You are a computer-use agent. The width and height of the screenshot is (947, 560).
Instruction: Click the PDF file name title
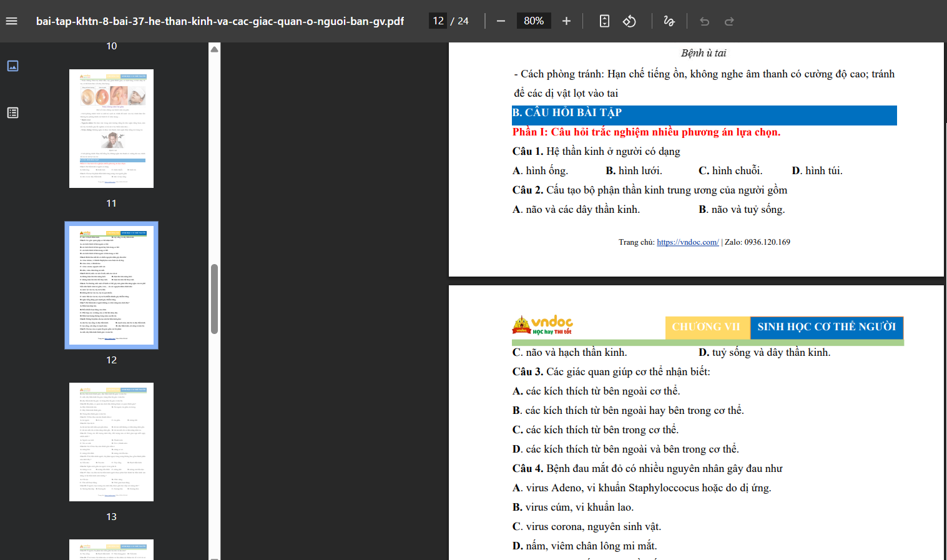click(220, 21)
